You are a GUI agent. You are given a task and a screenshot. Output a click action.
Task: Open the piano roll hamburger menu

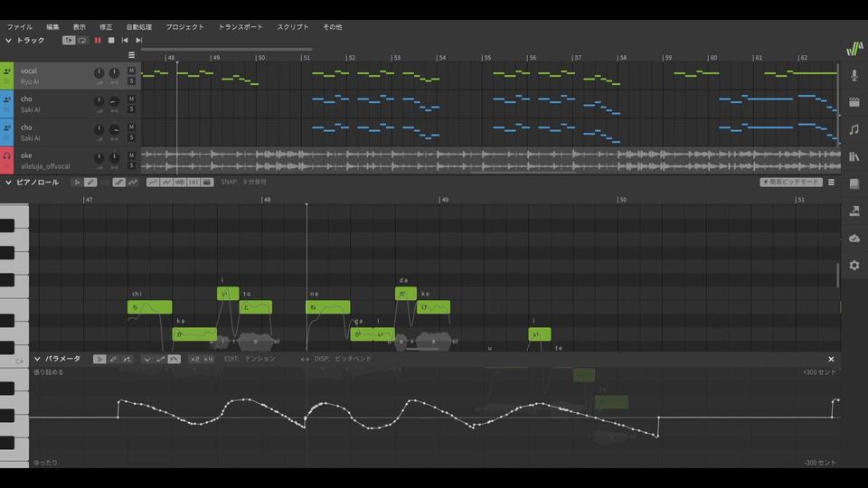pos(832,182)
